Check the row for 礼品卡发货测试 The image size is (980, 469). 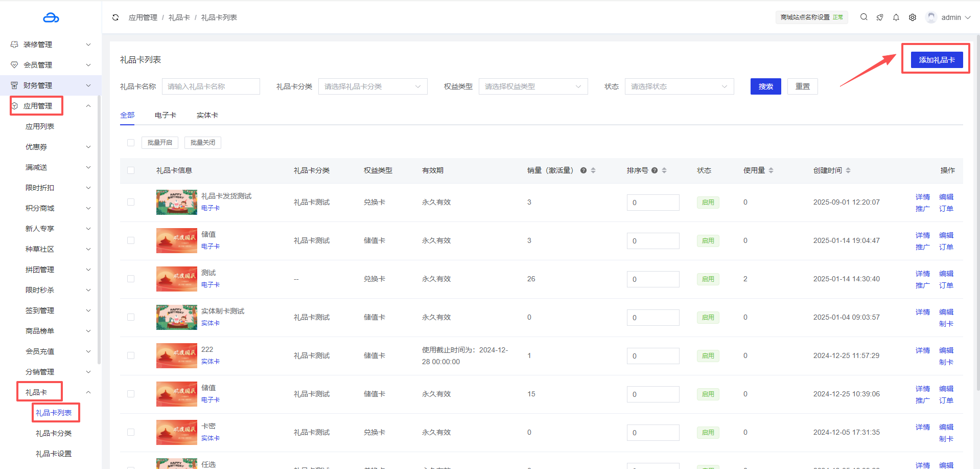point(131,202)
